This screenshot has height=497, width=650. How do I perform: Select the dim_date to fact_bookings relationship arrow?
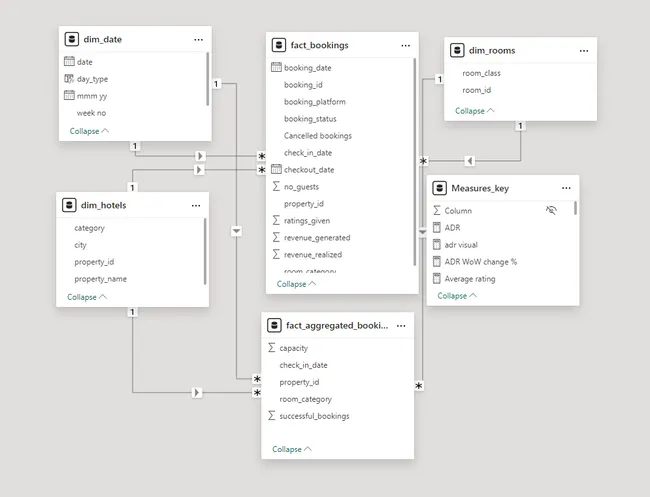(x=200, y=156)
